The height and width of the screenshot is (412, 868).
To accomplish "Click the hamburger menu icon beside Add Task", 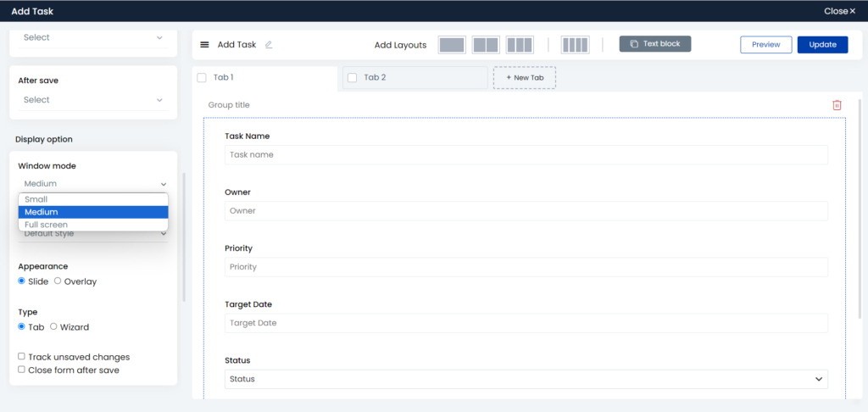I will pos(204,45).
